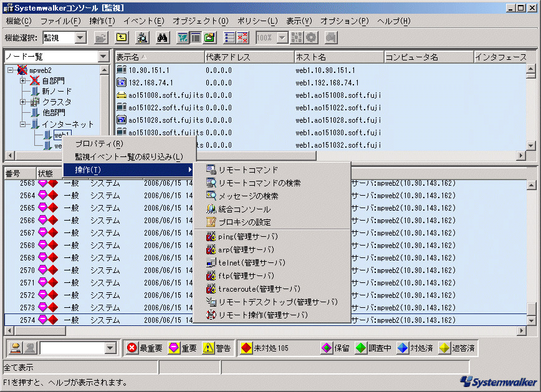Select telnet(管理サーバ) from submenu

272,263
